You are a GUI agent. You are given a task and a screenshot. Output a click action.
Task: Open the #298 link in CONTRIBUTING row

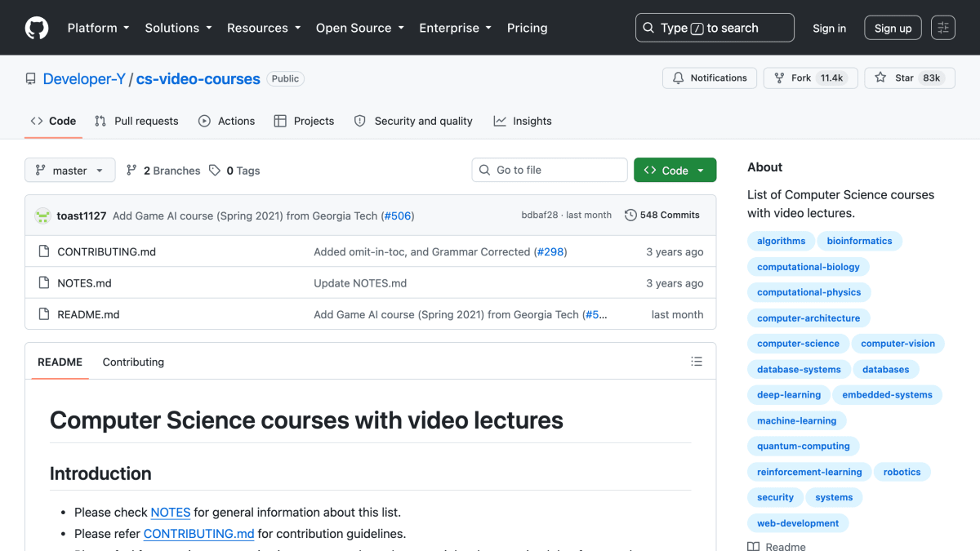point(550,251)
